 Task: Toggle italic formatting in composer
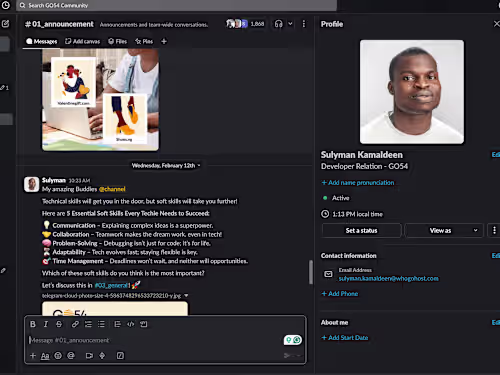click(x=46, y=324)
